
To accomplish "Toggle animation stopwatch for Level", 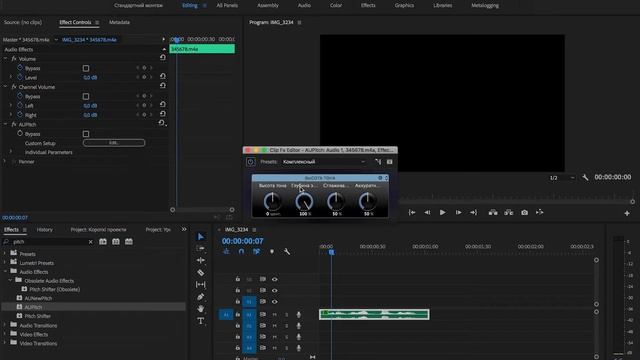I will coord(20,77).
